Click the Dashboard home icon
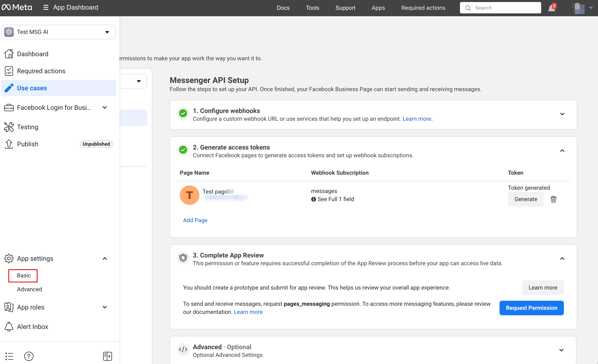Screen dimensions: 598x364 coord(9,54)
